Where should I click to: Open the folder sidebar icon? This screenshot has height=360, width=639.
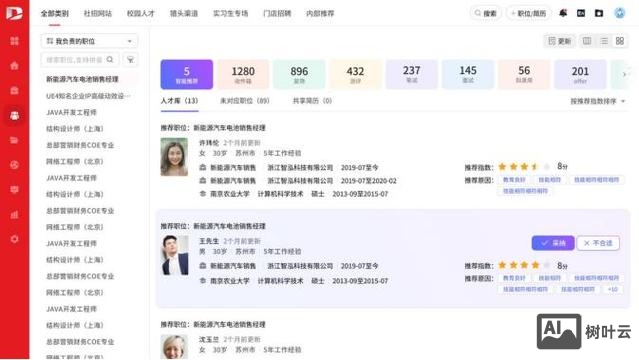click(14, 140)
